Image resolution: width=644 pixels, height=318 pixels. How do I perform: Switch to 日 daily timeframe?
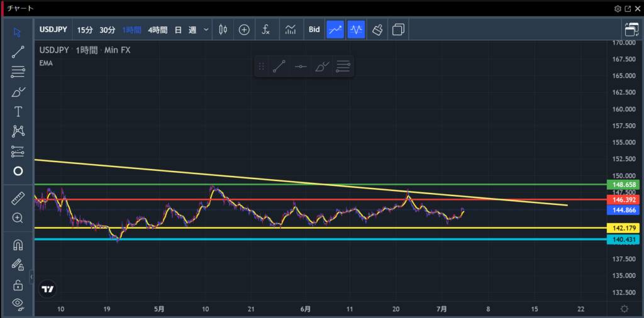[x=178, y=30]
